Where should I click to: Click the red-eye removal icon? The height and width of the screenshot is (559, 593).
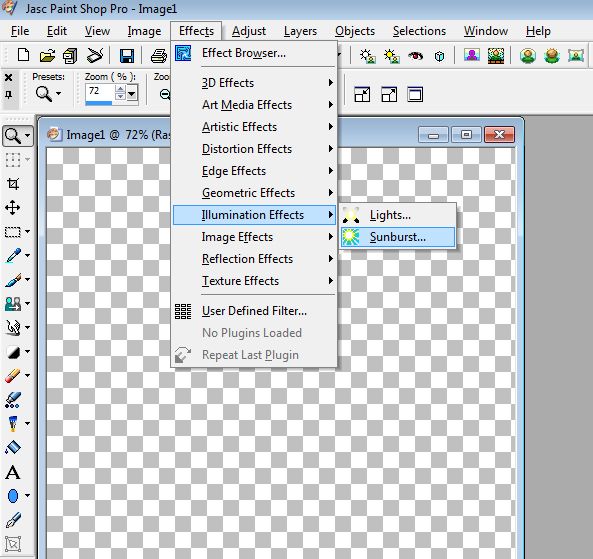(x=415, y=56)
